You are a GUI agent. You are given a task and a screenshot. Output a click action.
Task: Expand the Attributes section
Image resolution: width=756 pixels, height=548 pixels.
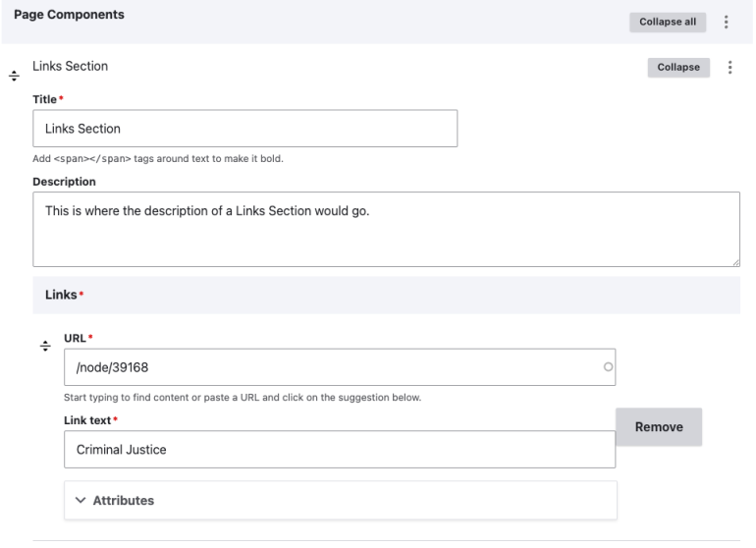pyautogui.click(x=123, y=501)
